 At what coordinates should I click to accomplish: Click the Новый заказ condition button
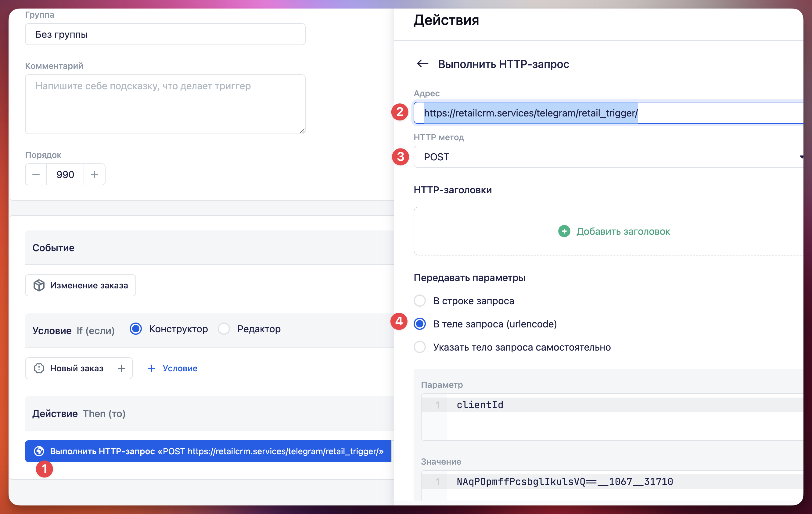[x=68, y=368]
